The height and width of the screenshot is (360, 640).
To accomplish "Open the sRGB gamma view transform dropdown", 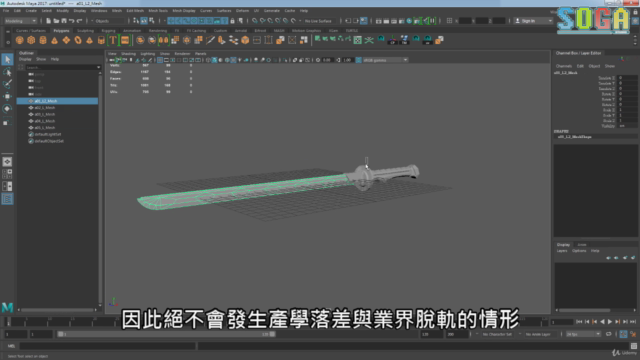I will click(x=385, y=60).
